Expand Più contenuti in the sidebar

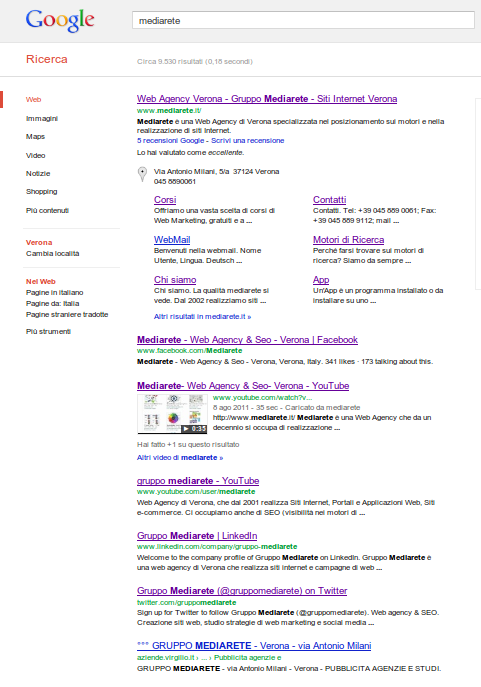[x=47, y=210]
